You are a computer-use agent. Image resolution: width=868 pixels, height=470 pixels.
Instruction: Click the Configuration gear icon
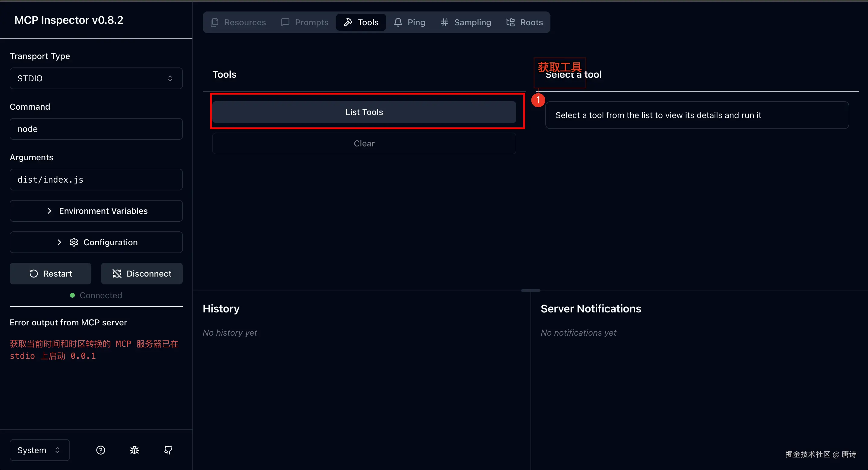coord(74,242)
